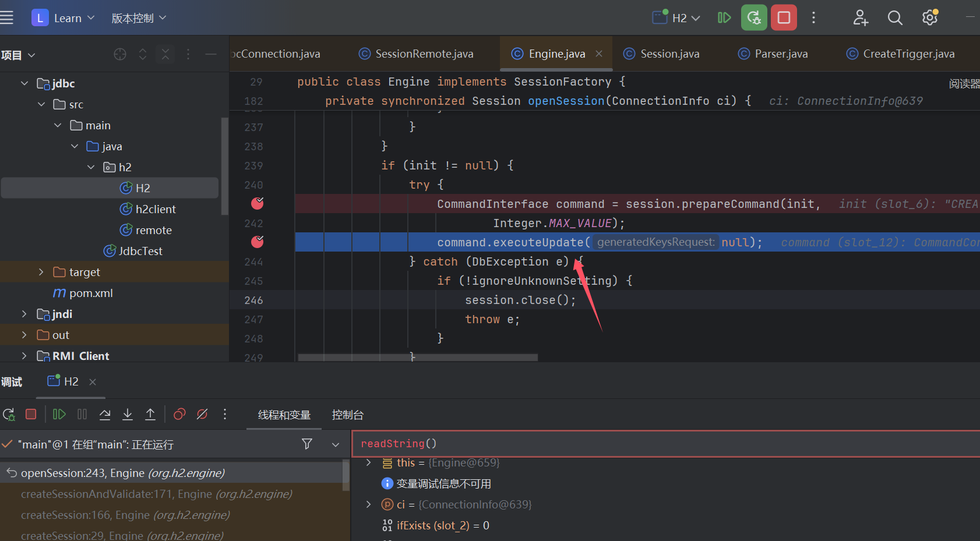Click the 阅读器 reader mode label
Screen dimensions: 980x541
click(964, 84)
